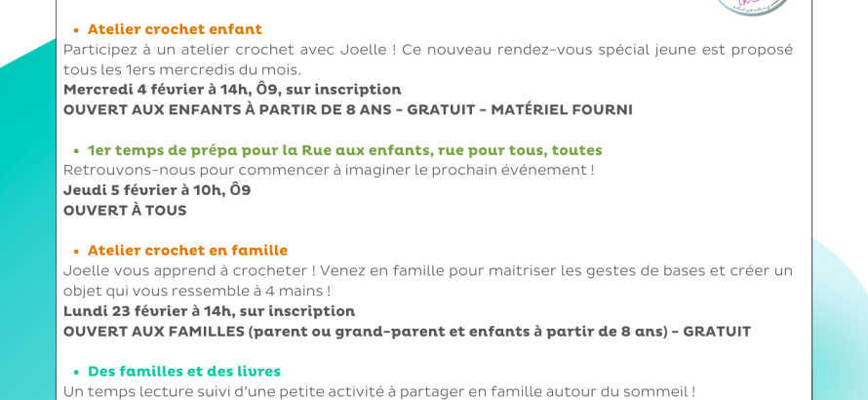Open the teal "Des familles et des livres" heading

tap(184, 372)
